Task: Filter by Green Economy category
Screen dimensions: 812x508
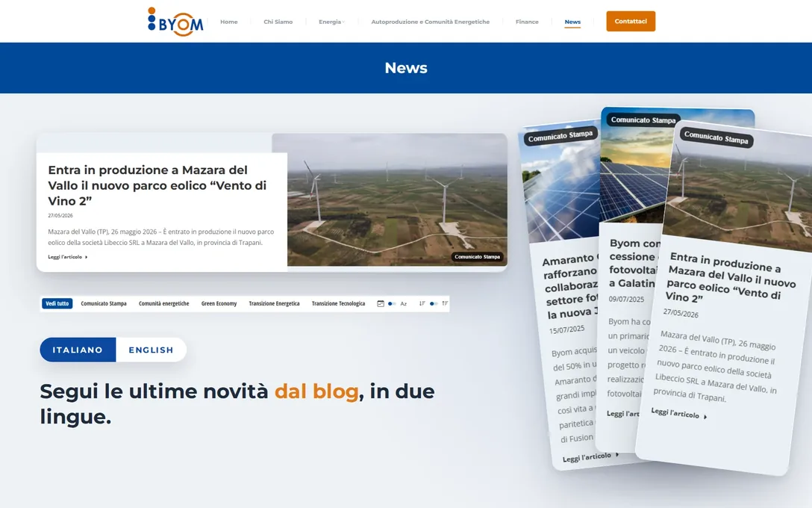Action: (219, 303)
